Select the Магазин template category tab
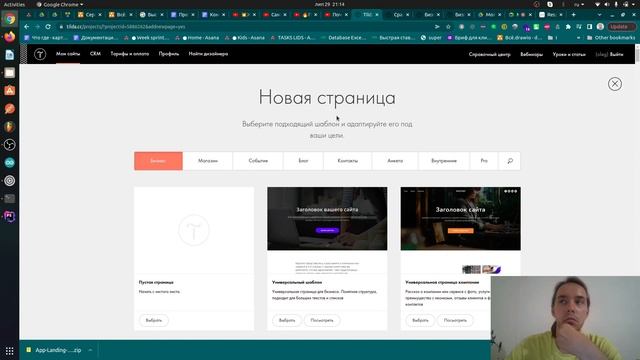 coord(208,161)
